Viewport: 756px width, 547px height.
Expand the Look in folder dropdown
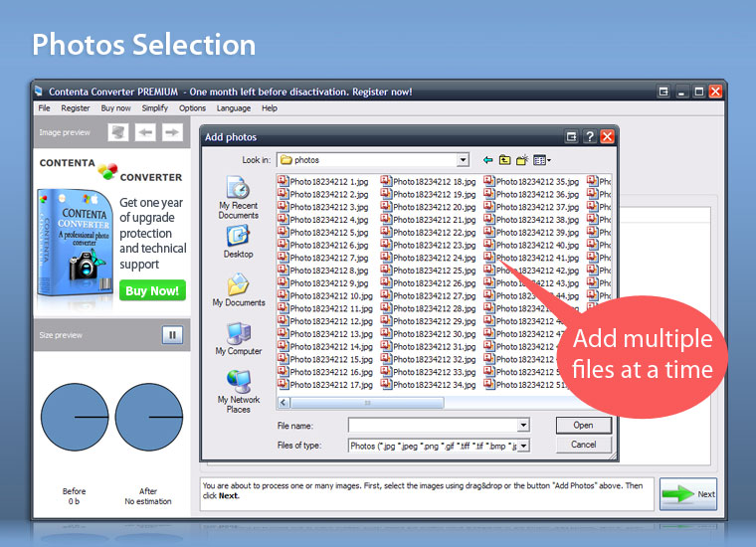[x=463, y=160]
